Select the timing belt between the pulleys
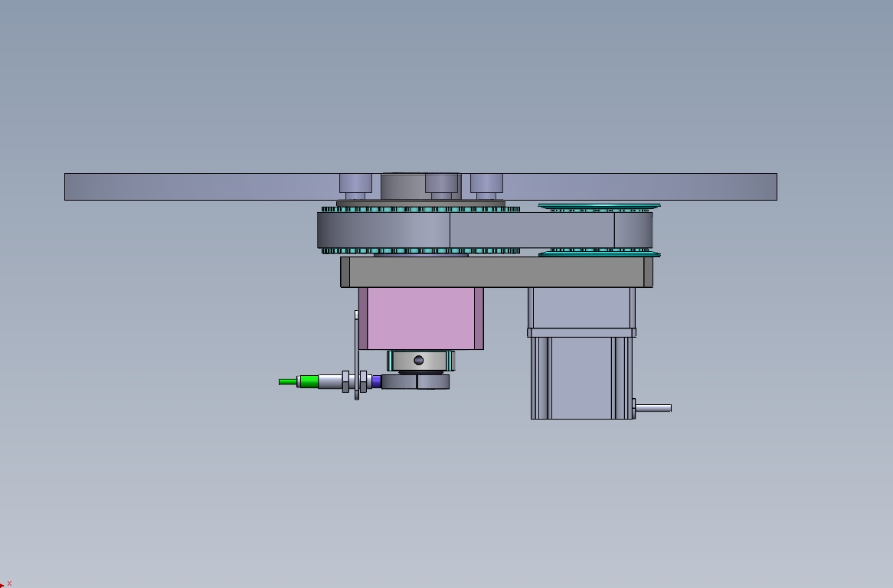 (x=485, y=230)
